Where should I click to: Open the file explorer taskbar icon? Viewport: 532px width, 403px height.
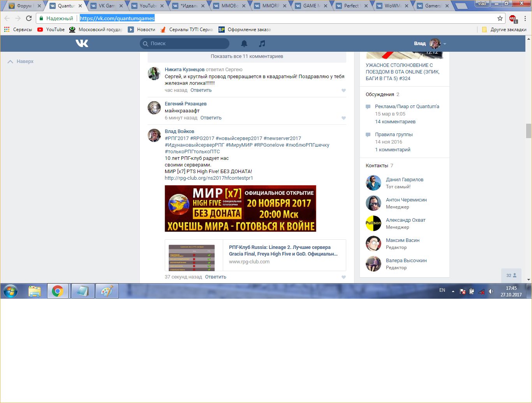35,291
